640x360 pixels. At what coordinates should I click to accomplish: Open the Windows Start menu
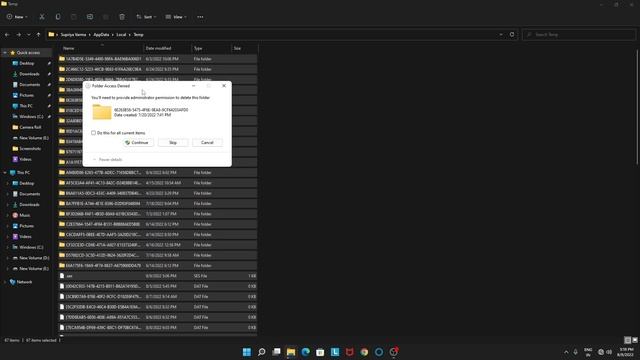pos(247,352)
